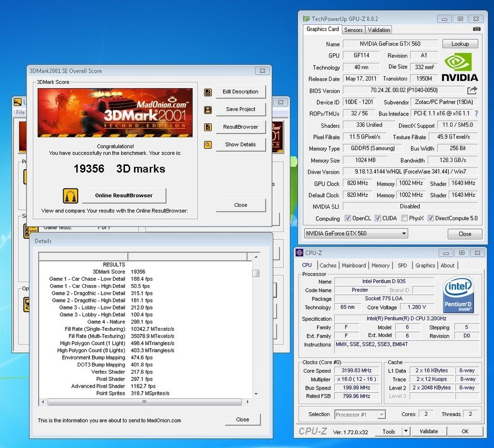494x448 pixels.
Task: Click the Lookup button in GPU-Z
Action: pos(460,44)
